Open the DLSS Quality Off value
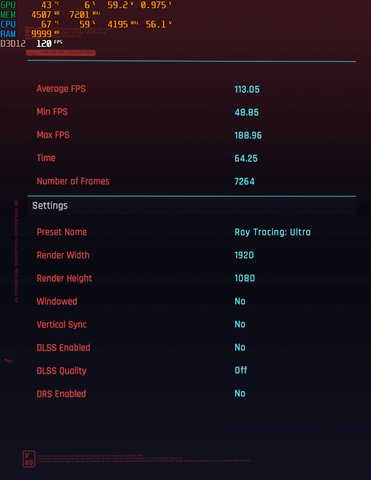This screenshot has height=480, width=371. tap(241, 370)
